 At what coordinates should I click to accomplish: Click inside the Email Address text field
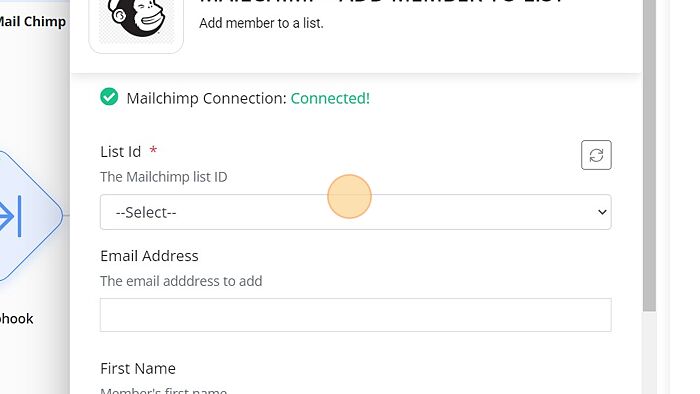(355, 315)
